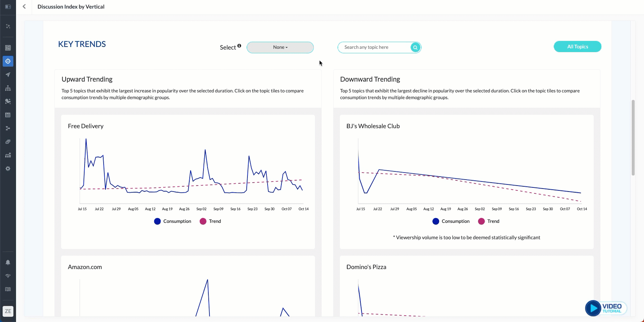The image size is (644, 322).
Task: Open the ZE user profile menu
Action: point(8,311)
